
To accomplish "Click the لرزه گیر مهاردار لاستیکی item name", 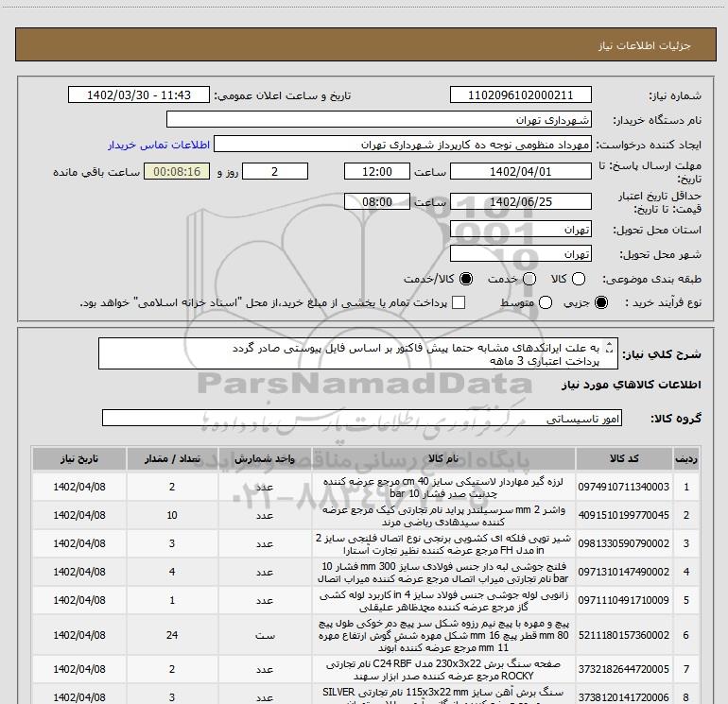I will tap(443, 488).
